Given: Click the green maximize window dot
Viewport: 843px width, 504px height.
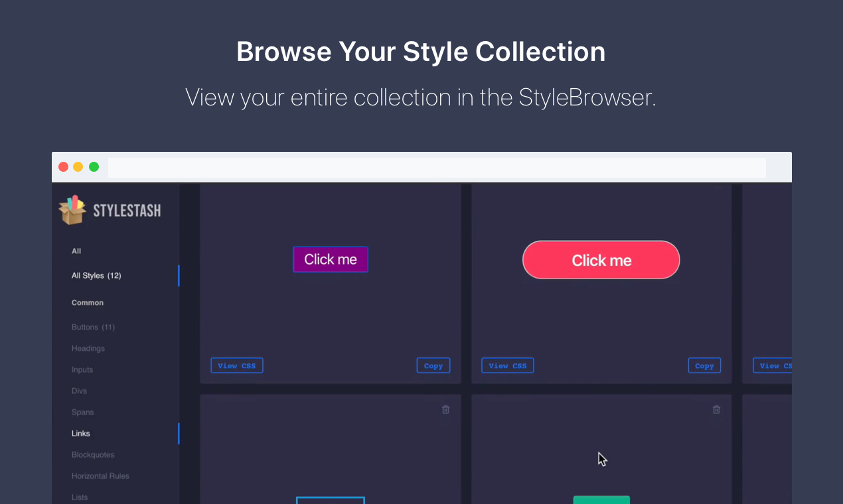Looking at the screenshot, I should [x=94, y=166].
